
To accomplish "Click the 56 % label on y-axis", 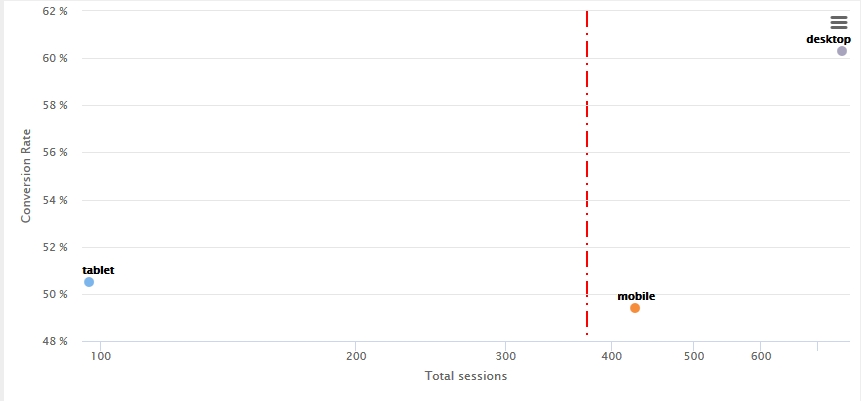I will tap(55, 153).
